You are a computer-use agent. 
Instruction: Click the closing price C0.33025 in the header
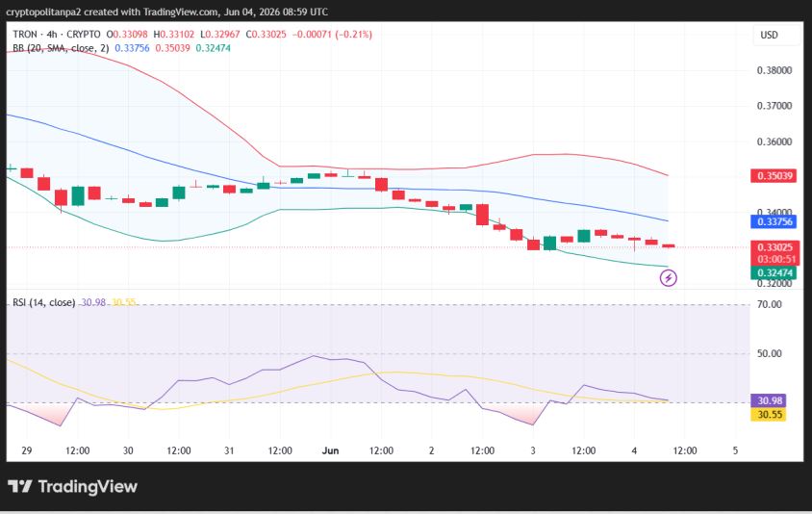click(x=266, y=35)
